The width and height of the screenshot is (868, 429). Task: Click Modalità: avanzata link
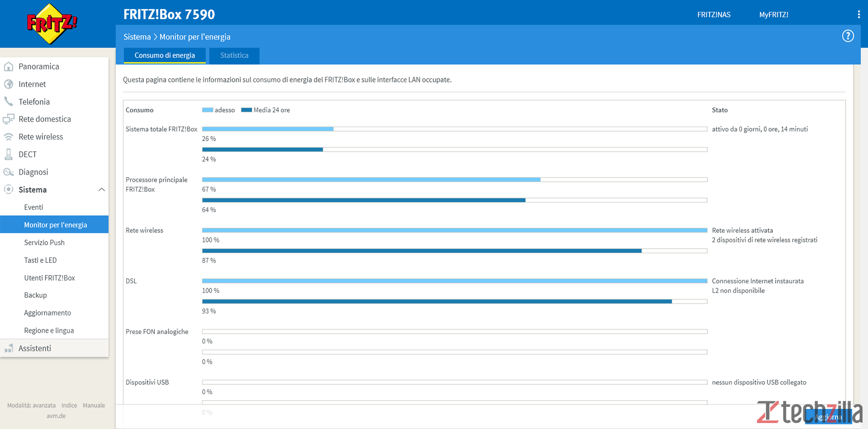click(x=31, y=405)
